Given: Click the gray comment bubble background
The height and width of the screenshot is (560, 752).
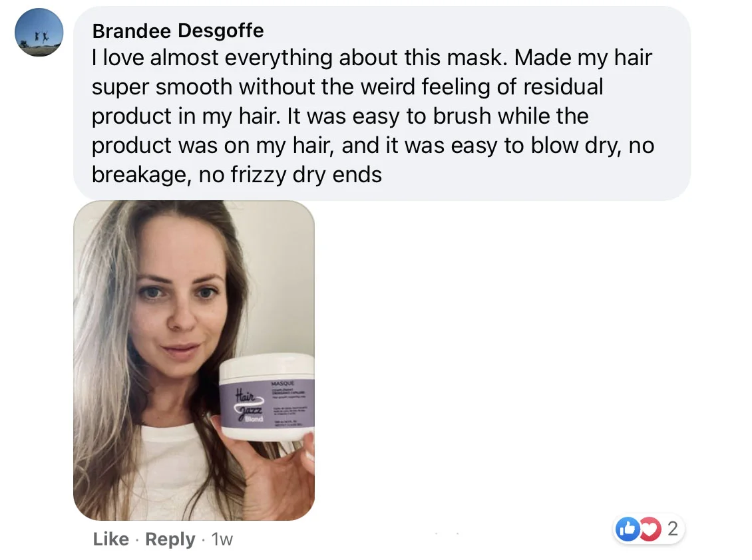Looking at the screenshot, I should pos(382,103).
